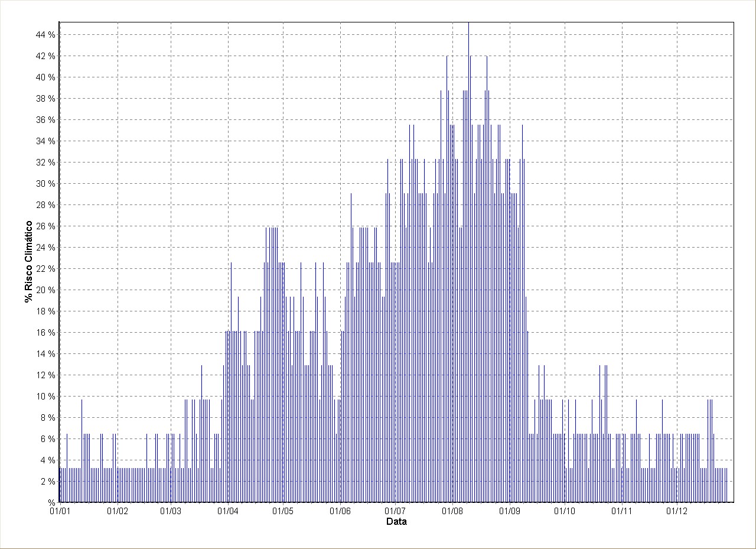Select the '01/12' x-axis tick label
The image size is (756, 549).
[x=677, y=511]
